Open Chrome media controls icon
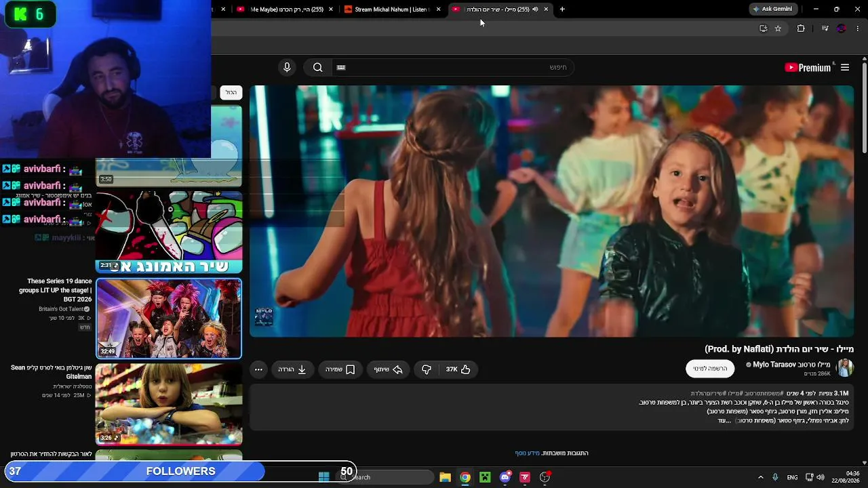Image resolution: width=868 pixels, height=488 pixels. click(825, 28)
